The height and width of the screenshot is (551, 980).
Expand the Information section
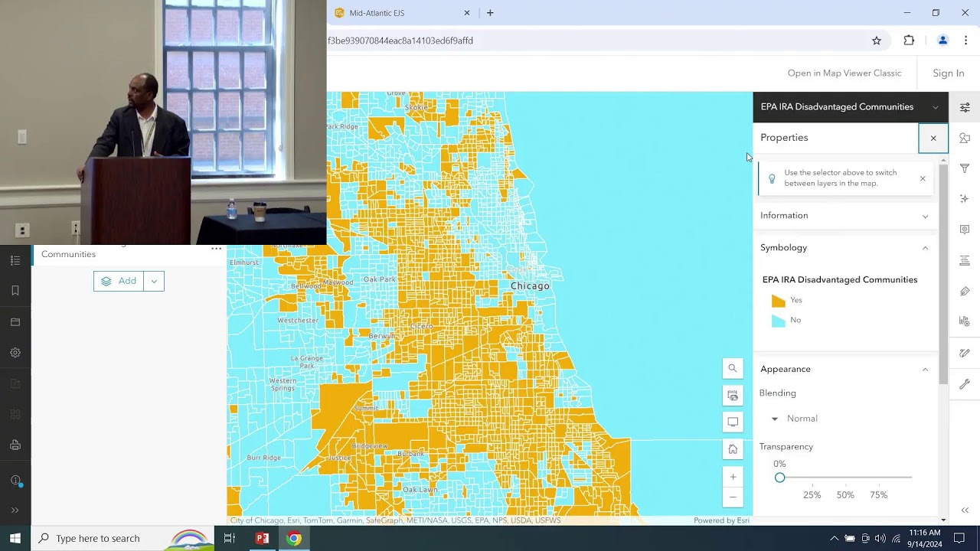point(844,216)
